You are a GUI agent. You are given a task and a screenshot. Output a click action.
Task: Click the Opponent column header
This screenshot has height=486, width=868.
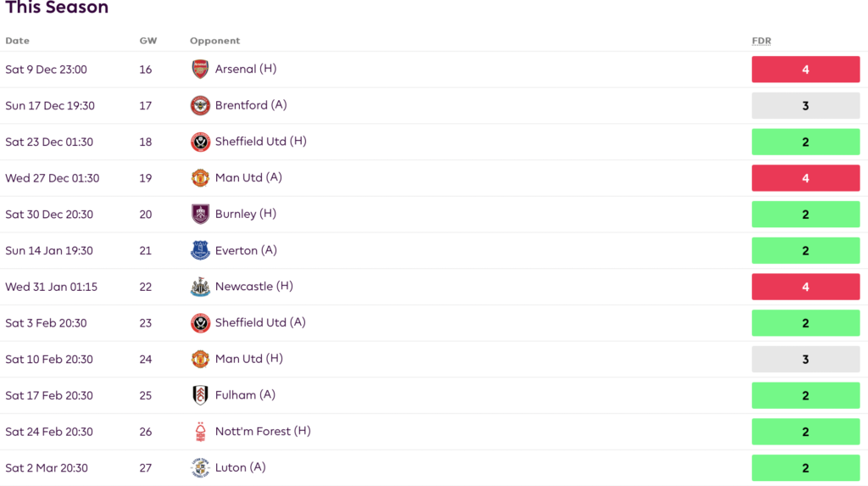(214, 41)
